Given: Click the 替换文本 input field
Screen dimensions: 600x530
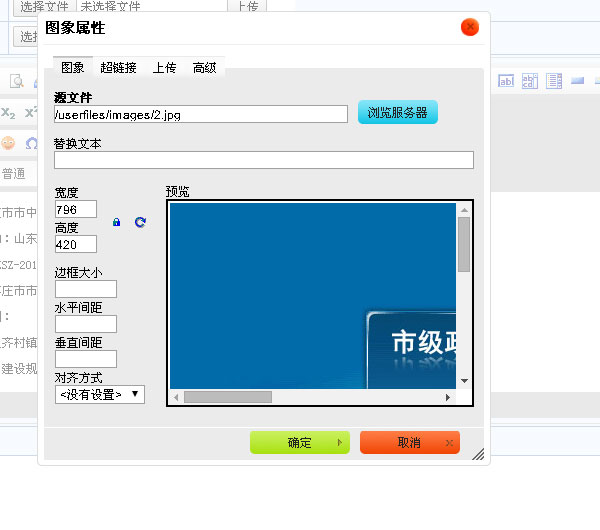Looking at the screenshot, I should (264, 160).
